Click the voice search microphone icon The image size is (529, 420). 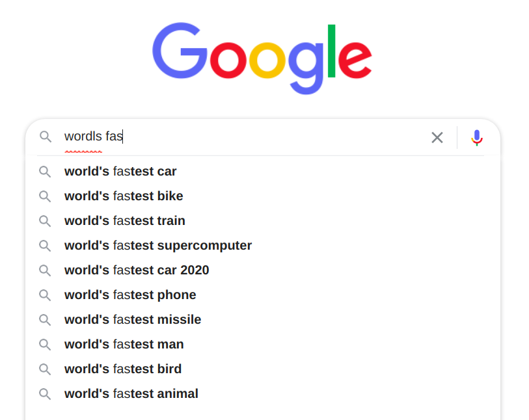[x=477, y=137]
